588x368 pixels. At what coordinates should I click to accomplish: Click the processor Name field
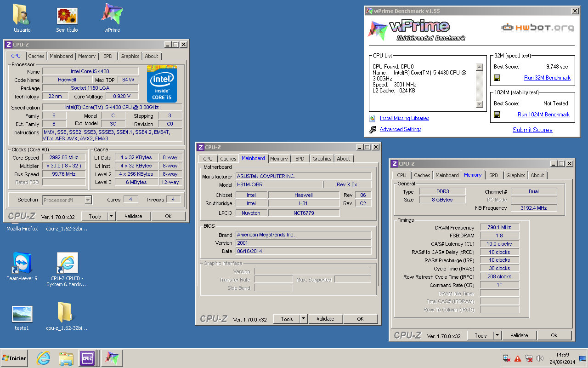point(90,71)
